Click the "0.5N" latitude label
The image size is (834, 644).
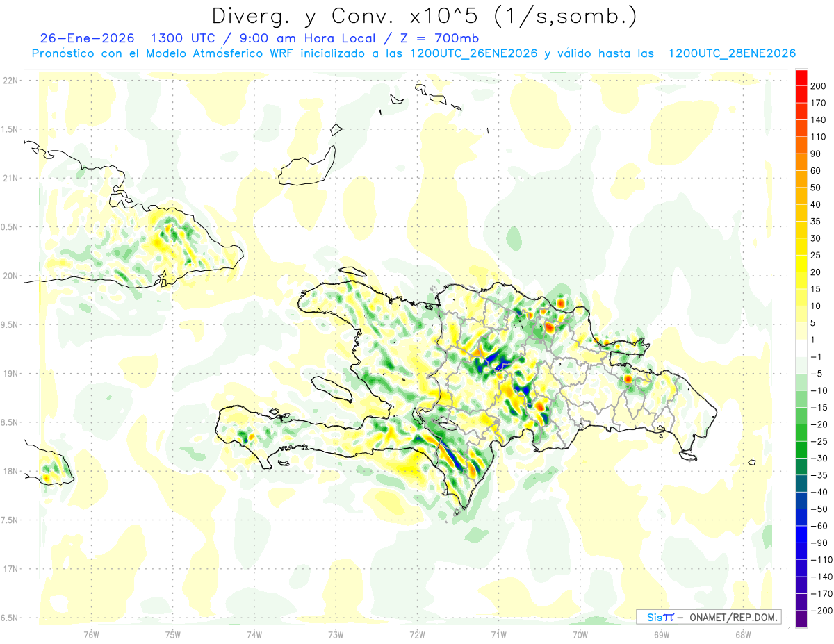point(10,227)
